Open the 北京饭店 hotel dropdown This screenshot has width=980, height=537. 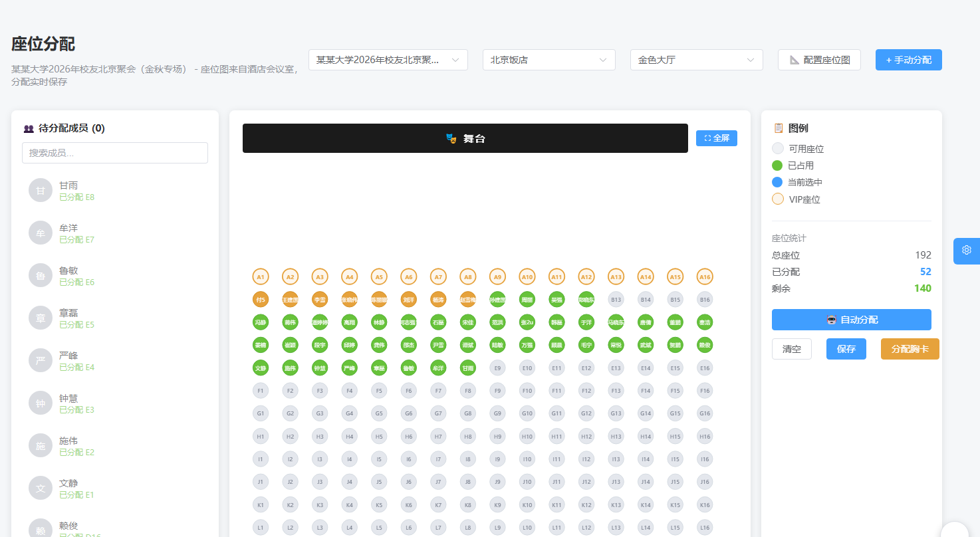click(549, 60)
